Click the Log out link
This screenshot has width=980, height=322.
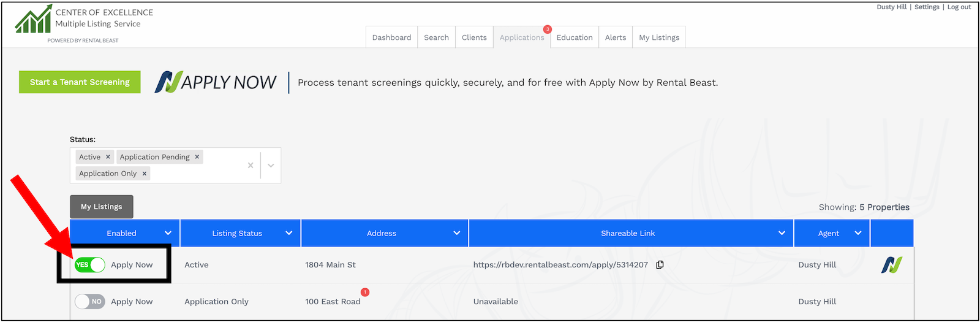click(959, 7)
